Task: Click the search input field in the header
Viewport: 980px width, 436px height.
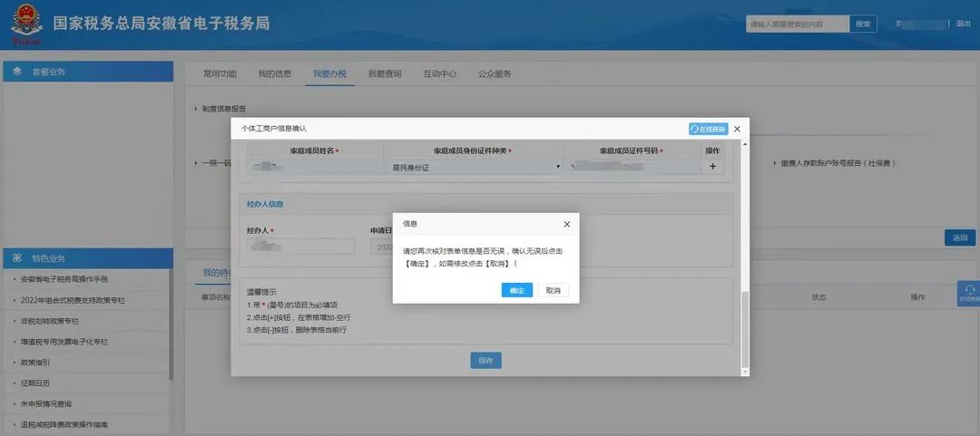Action: [x=798, y=24]
